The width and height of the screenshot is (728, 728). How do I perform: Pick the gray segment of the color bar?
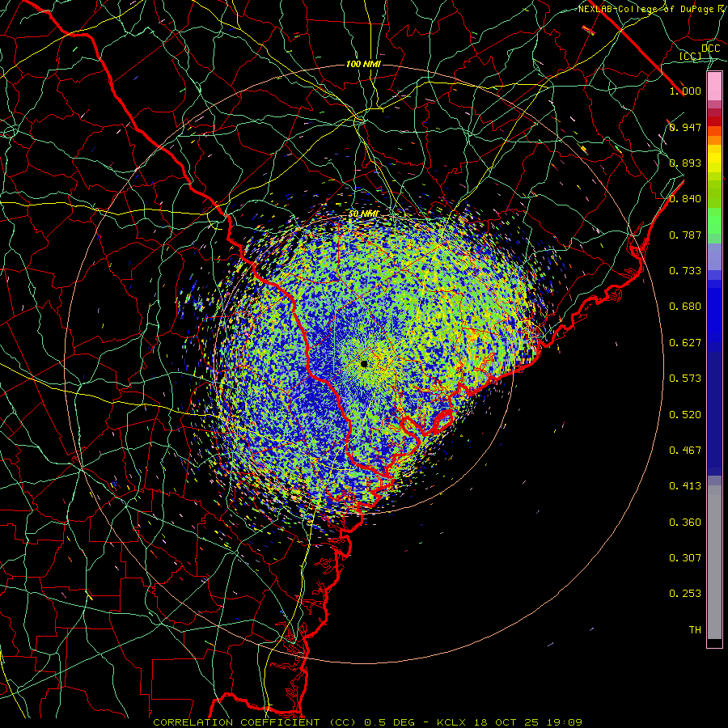point(714,562)
